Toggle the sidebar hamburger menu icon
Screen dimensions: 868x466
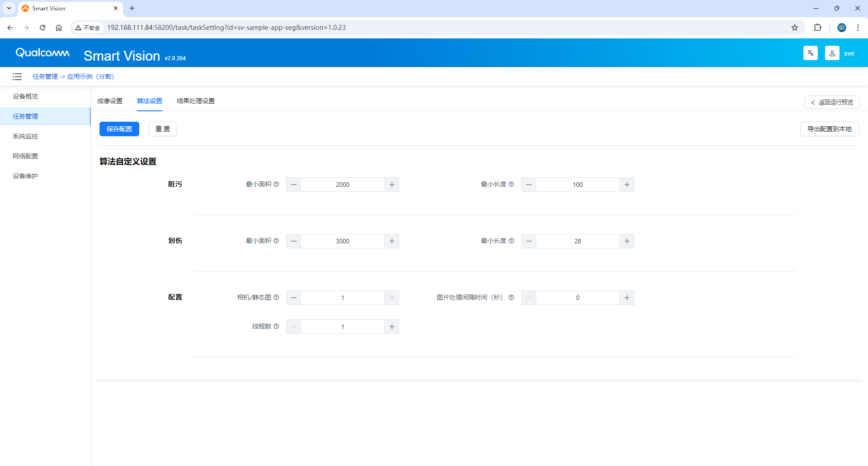pyautogui.click(x=17, y=76)
